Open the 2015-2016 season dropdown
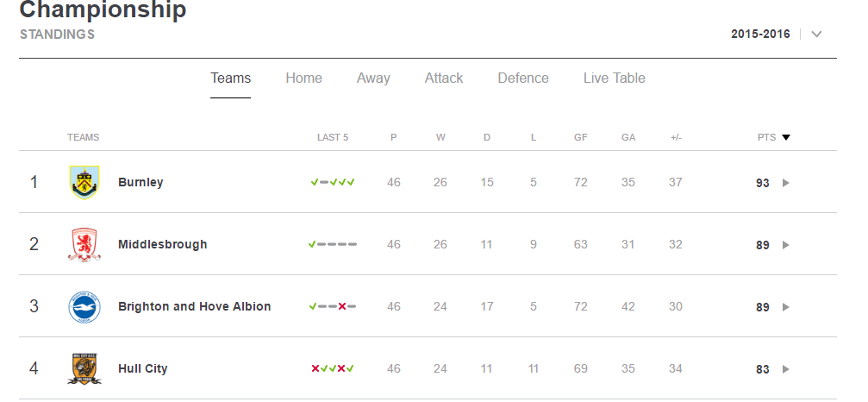This screenshot has height=402, width=868. [x=816, y=35]
